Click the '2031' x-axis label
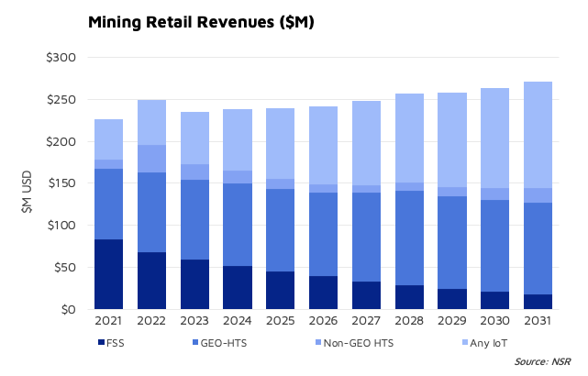 click(538, 321)
